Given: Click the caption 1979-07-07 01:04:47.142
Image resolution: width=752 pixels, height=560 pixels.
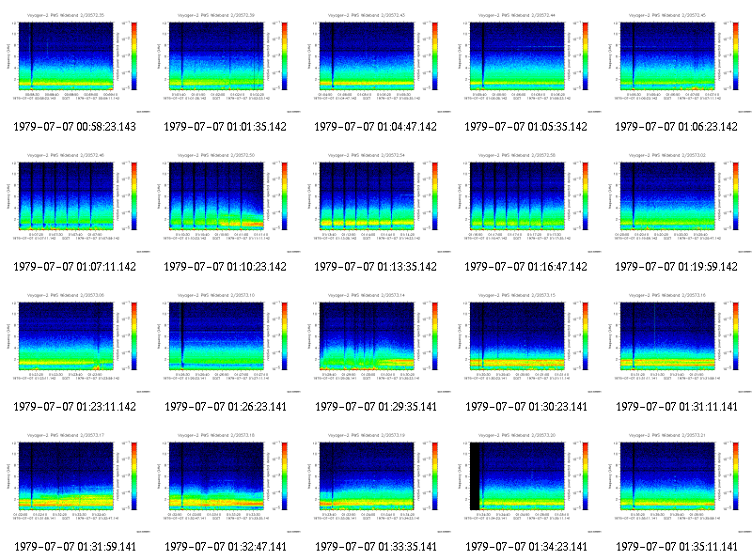Looking at the screenshot, I should coord(375,127).
